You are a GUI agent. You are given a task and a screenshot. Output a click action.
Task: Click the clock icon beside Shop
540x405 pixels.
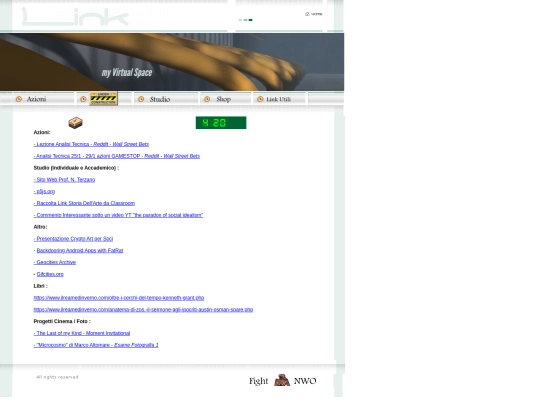click(207, 99)
